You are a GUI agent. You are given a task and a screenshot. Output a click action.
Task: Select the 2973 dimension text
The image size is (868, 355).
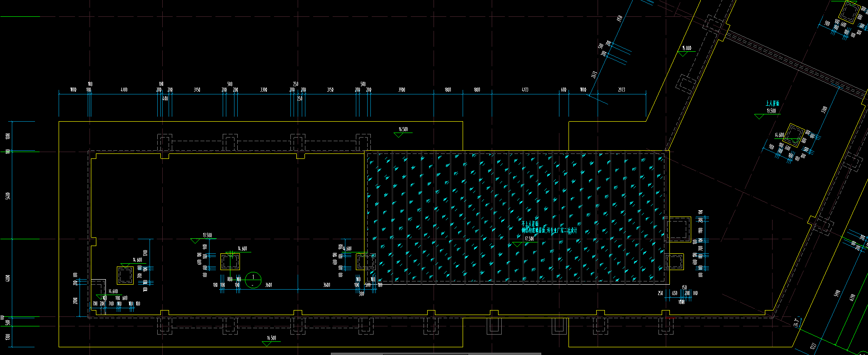tap(622, 90)
